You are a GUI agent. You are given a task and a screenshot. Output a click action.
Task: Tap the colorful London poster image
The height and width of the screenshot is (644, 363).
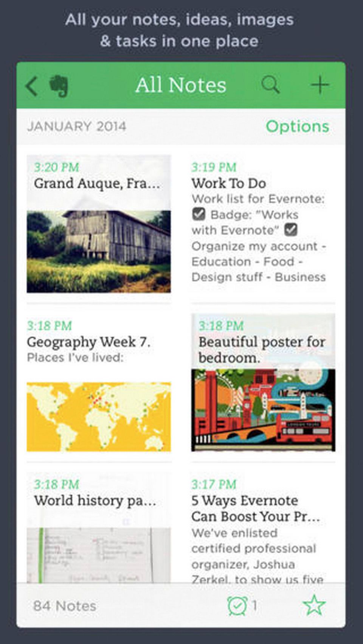[263, 410]
